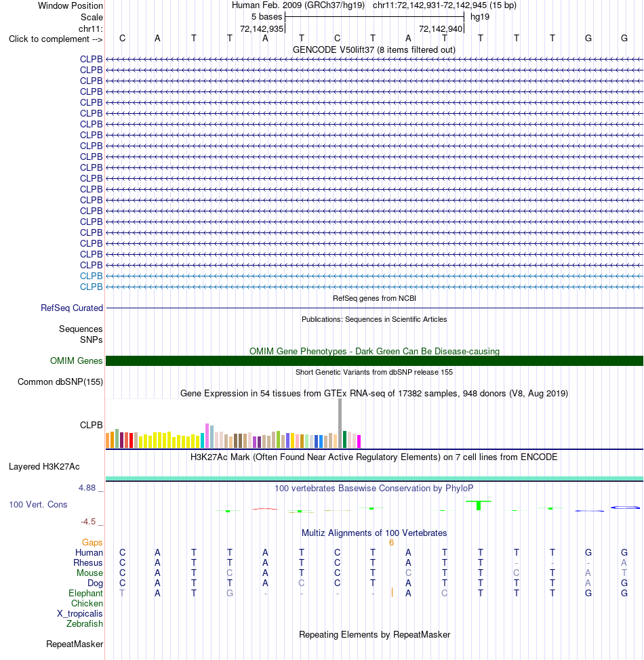Open 'OMIM Gene Phenotypes - Dark Green Can Be Disease-causing'
The image size is (644, 660).
[x=374, y=351]
